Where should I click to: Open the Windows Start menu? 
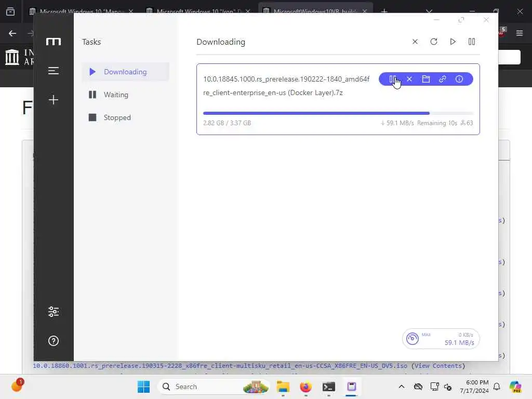pyautogui.click(x=143, y=387)
